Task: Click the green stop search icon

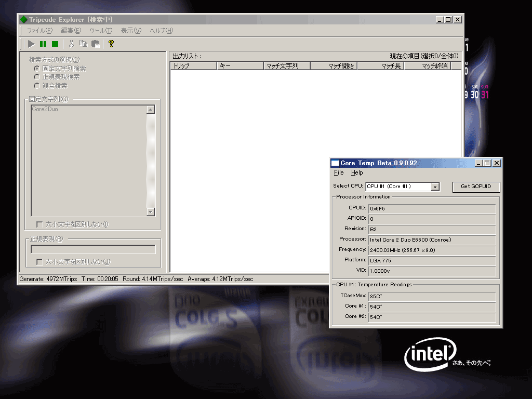Action: click(x=55, y=44)
